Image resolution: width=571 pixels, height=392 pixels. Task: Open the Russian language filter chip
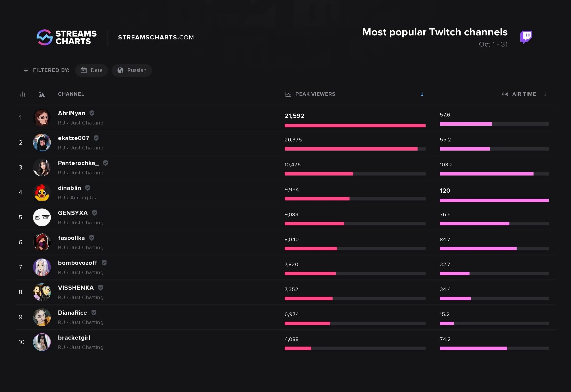pos(132,70)
